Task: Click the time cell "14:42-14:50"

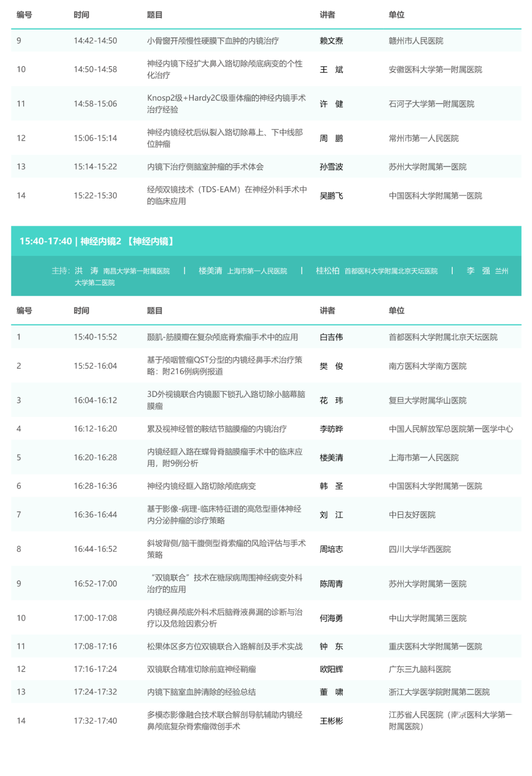Action: pos(96,40)
